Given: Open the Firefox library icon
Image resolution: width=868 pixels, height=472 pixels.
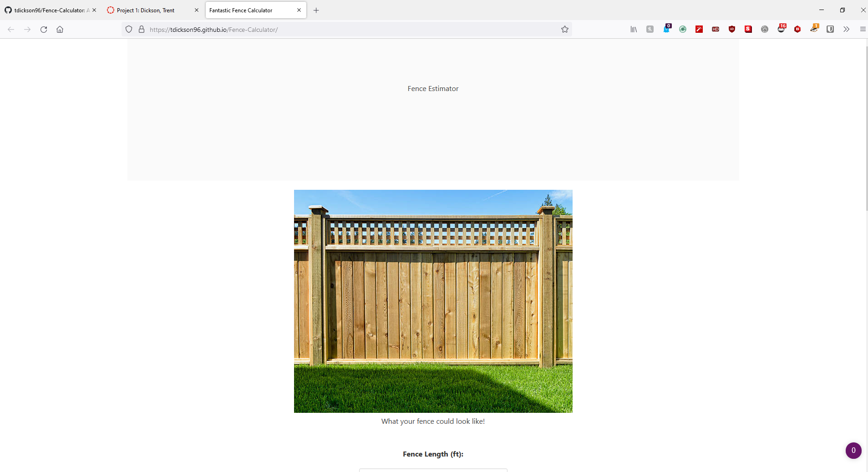Looking at the screenshot, I should (634, 30).
